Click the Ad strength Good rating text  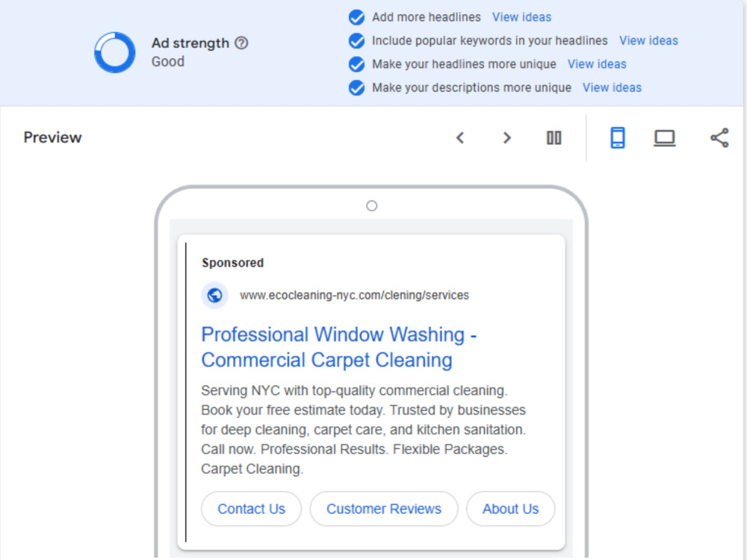[167, 62]
